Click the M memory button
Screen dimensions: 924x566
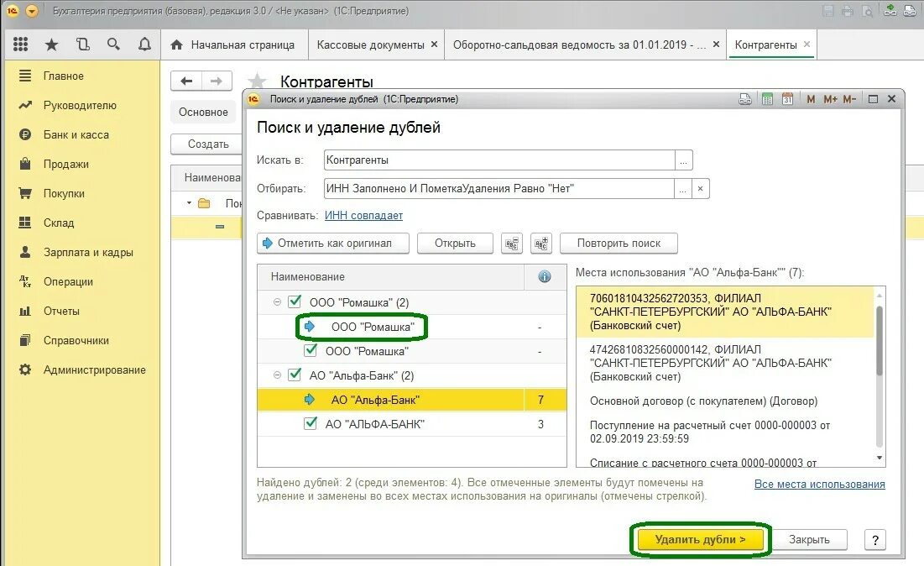click(811, 99)
